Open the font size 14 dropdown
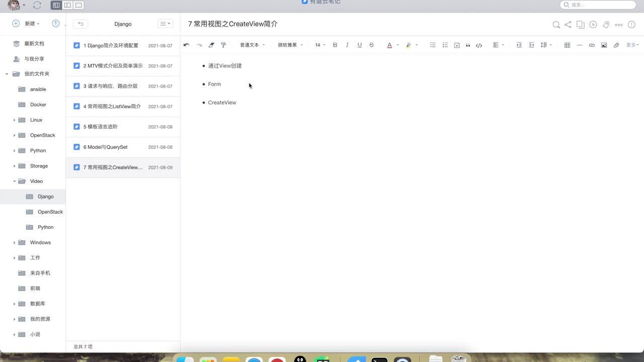The width and height of the screenshot is (644, 362). (x=320, y=45)
